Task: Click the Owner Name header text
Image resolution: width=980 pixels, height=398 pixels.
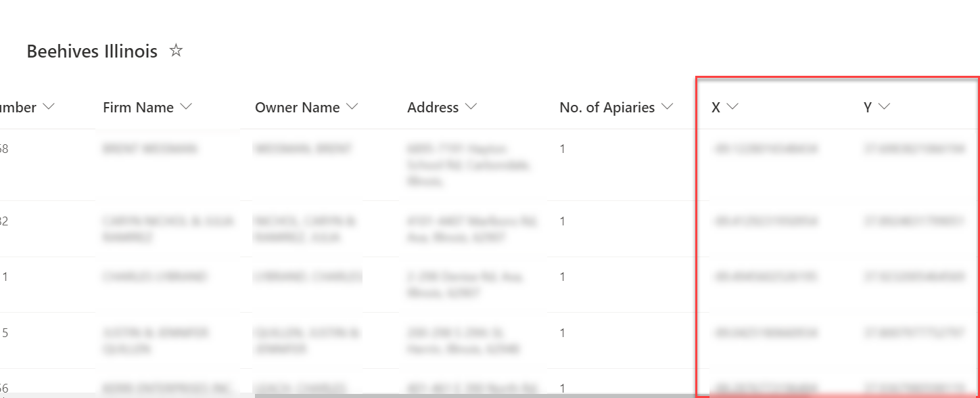Action: coord(297,108)
